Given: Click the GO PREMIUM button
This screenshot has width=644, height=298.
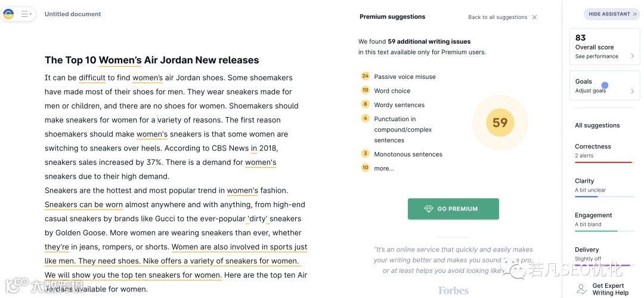Looking at the screenshot, I should [453, 209].
